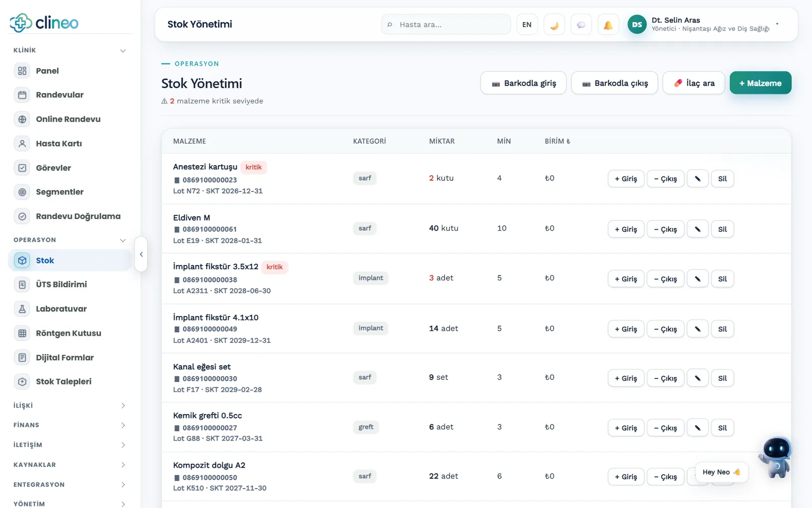Image resolution: width=812 pixels, height=508 pixels.
Task: Click Barkodla giriş button
Action: (524, 83)
